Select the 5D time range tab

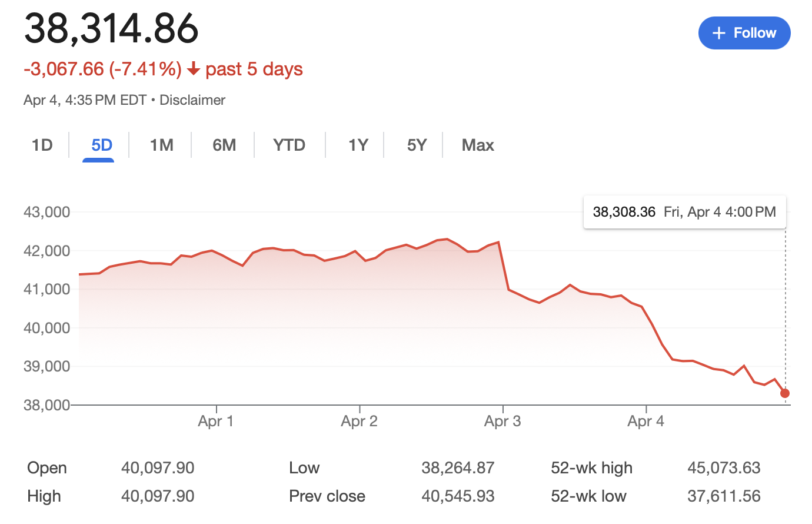(102, 145)
